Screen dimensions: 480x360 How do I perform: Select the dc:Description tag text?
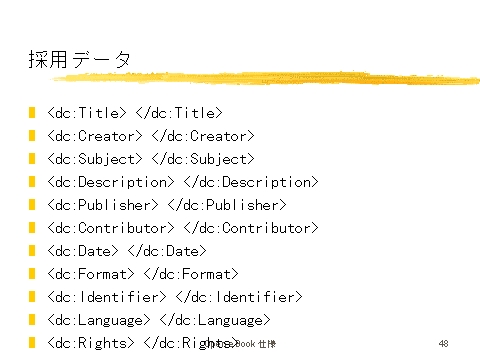click(x=183, y=182)
